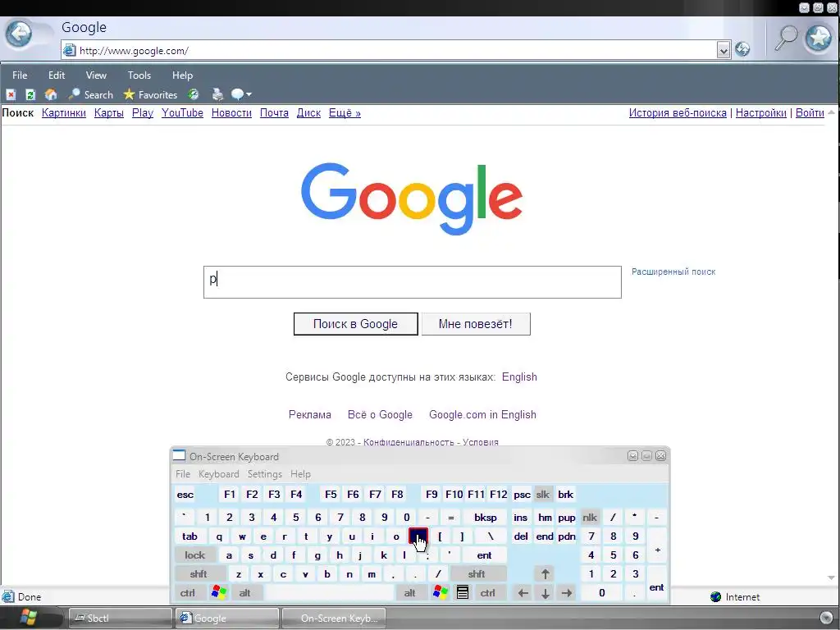Toggle the lock (caps lock) key
840x630 pixels.
(195, 555)
